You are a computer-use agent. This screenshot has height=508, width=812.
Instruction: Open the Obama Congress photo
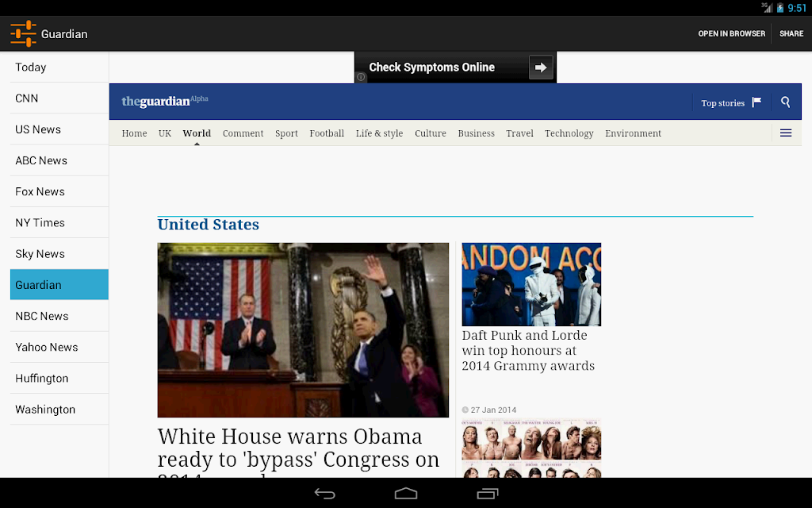click(303, 329)
